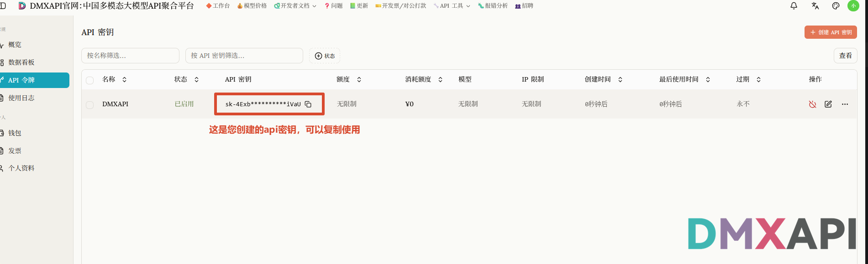
Task: Open 问题 in top navigation
Action: click(333, 6)
